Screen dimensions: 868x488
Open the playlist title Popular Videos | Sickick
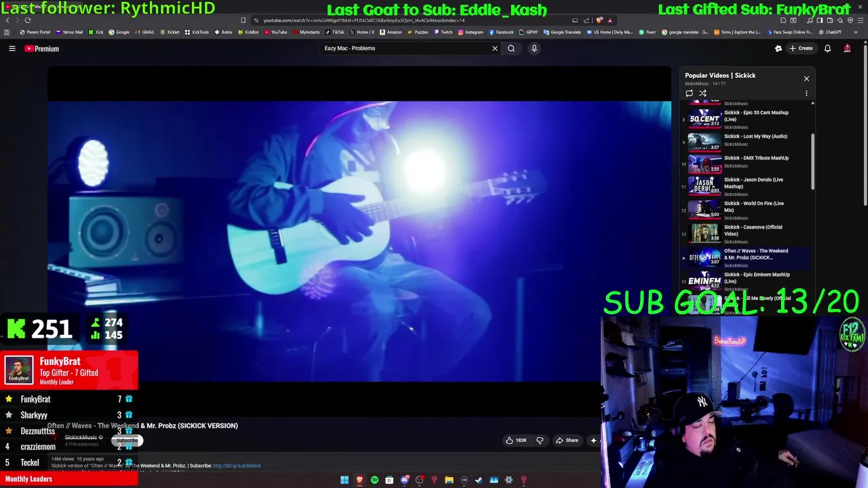pyautogui.click(x=720, y=75)
